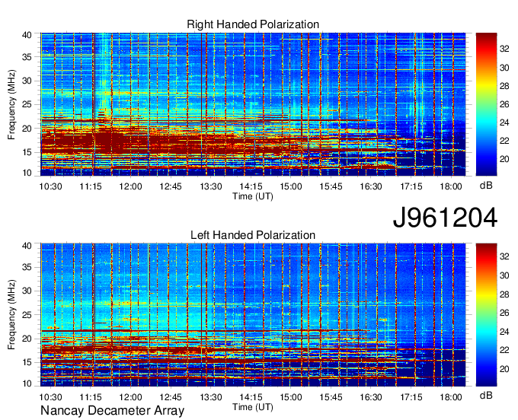Click the 28 dB tick on Right Handed color bar
The width and height of the screenshot is (518, 420).
click(x=504, y=87)
